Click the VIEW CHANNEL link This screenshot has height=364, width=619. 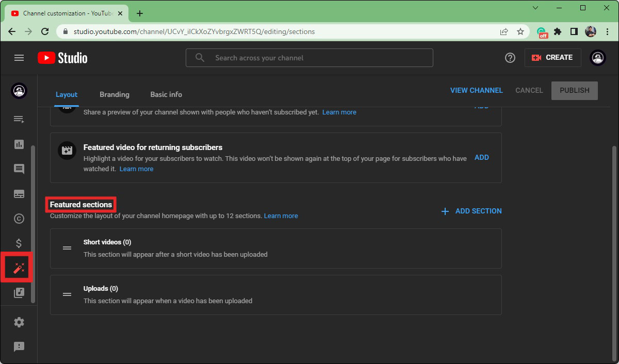point(476,90)
